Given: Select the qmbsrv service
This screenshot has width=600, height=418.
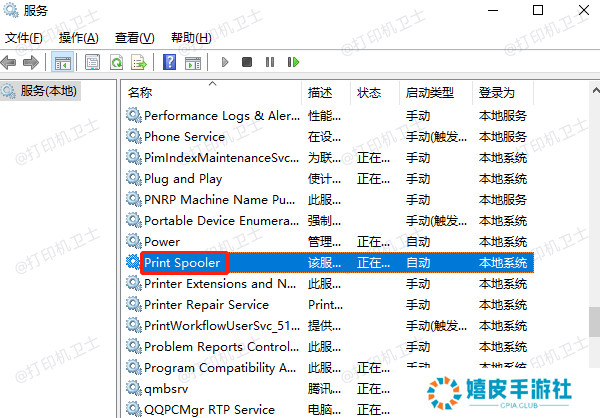Looking at the screenshot, I should coord(329,389).
